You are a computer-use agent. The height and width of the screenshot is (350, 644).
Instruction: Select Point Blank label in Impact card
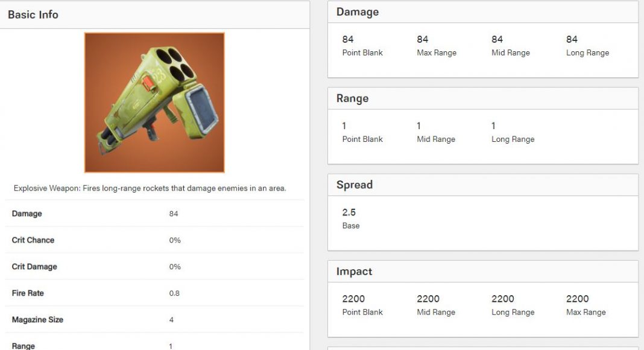click(x=362, y=312)
